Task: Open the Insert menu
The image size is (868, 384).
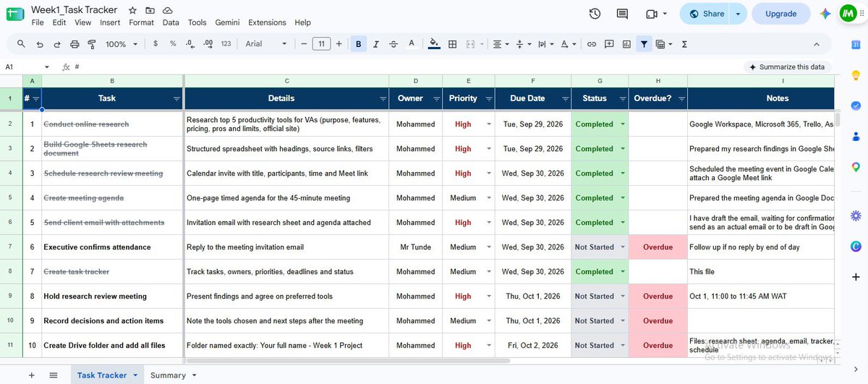Action: click(110, 22)
